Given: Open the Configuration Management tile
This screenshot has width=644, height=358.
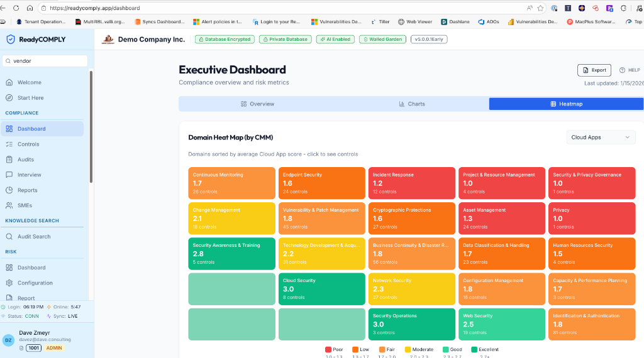Looking at the screenshot, I should [502, 289].
